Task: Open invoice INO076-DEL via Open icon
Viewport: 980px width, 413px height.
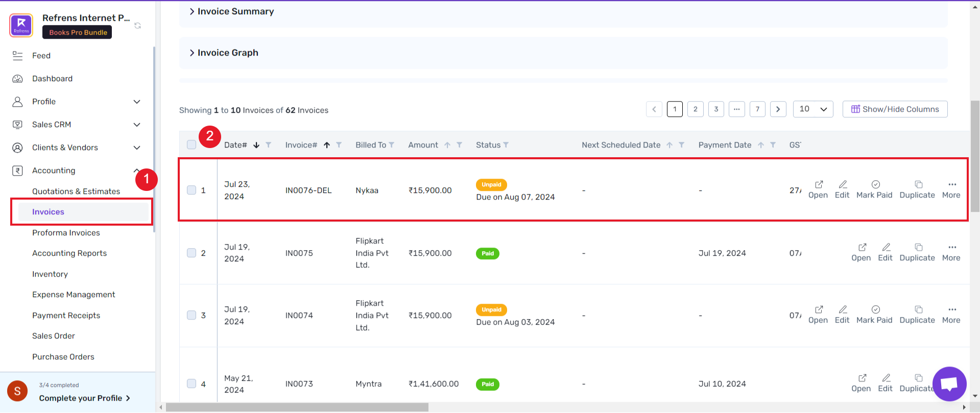Action: point(818,189)
